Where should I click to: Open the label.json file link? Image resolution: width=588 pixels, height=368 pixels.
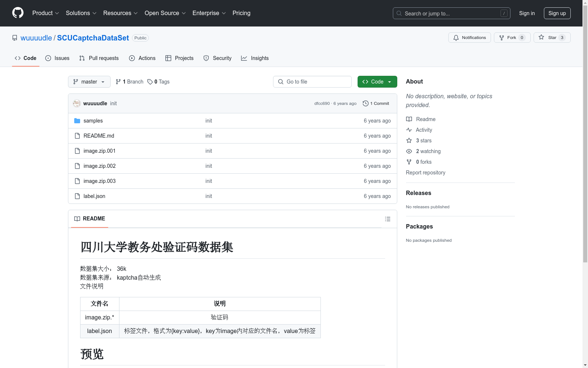[94, 196]
